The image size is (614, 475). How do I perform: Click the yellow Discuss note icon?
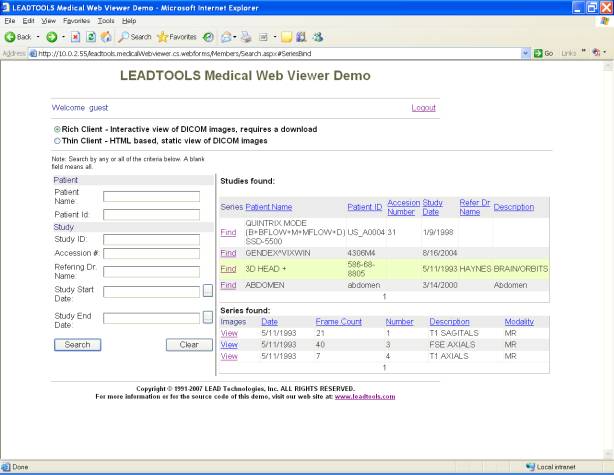[x=287, y=37]
